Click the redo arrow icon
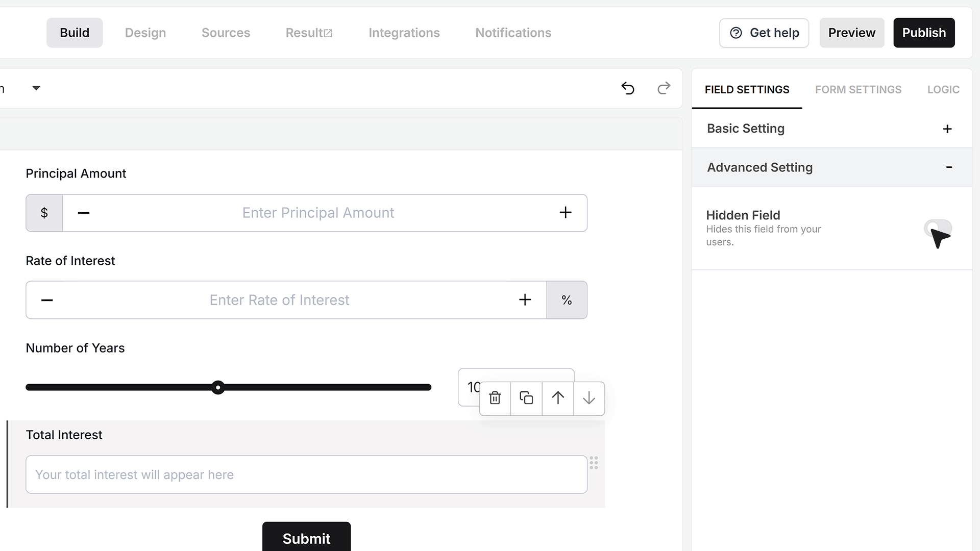This screenshot has height=551, width=980. (664, 88)
